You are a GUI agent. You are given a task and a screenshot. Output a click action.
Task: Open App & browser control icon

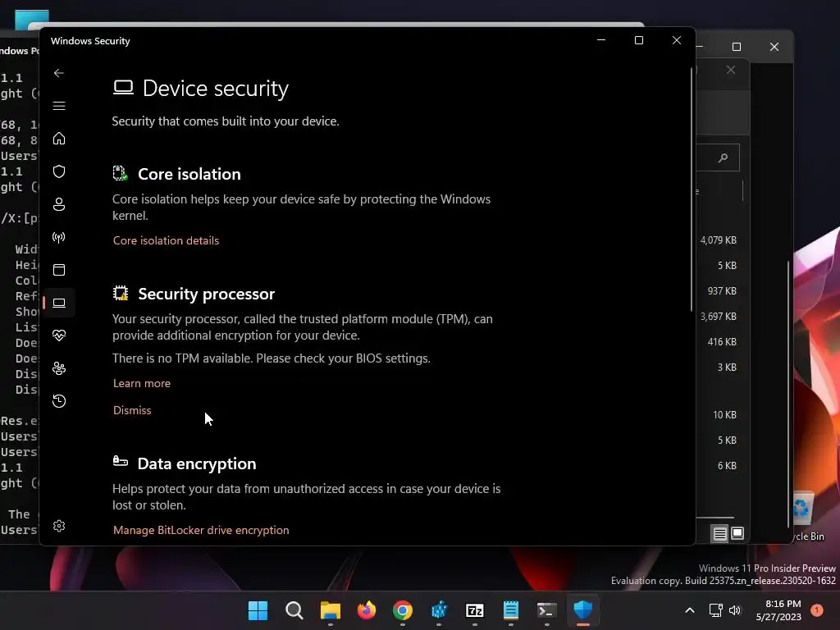click(59, 270)
